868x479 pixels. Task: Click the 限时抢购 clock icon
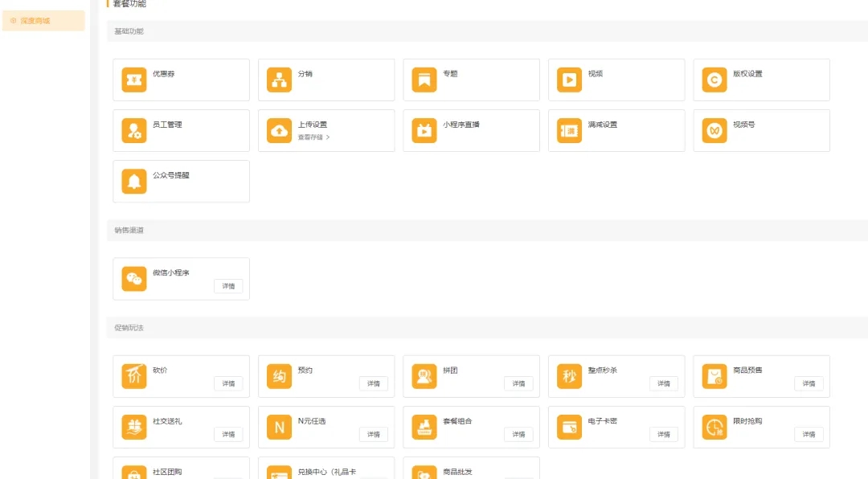pos(714,427)
